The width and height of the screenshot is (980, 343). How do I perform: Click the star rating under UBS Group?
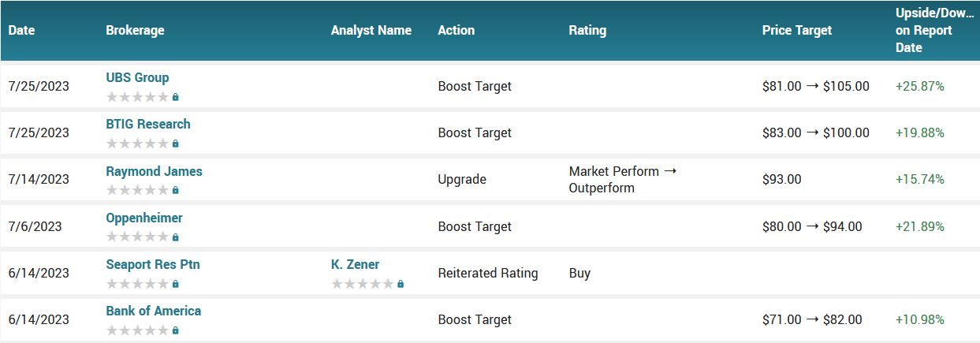coord(137,97)
